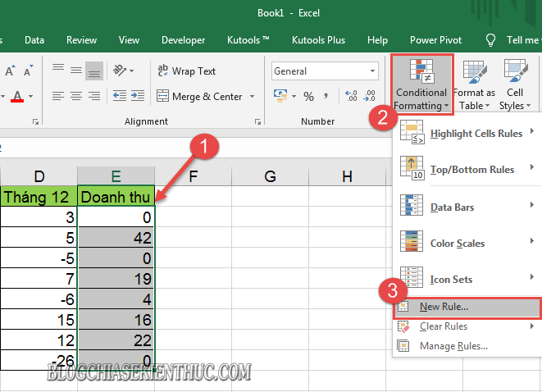Open the font color dropdown arrow
This screenshot has width=542, height=392.
pyautogui.click(x=31, y=96)
